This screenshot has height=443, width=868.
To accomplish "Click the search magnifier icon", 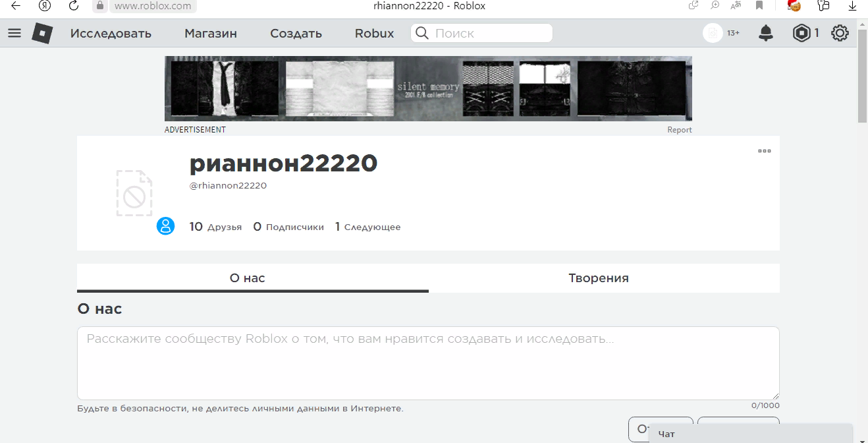I will [422, 33].
